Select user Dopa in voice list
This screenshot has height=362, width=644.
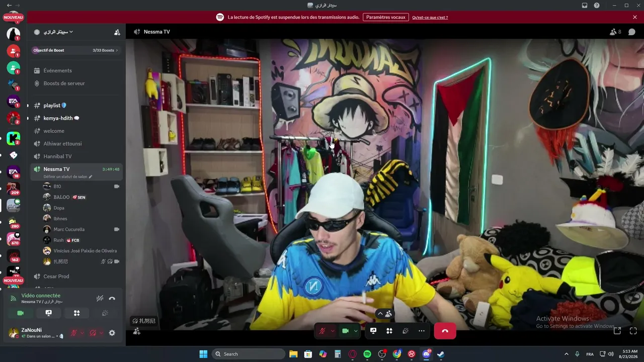82,208
